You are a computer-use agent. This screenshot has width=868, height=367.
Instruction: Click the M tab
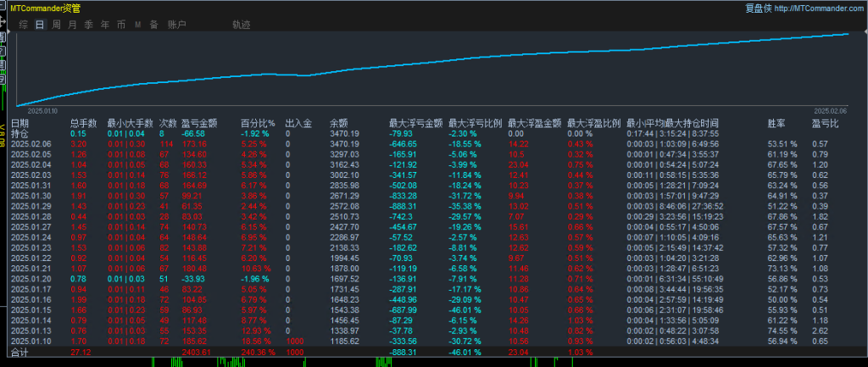(138, 25)
